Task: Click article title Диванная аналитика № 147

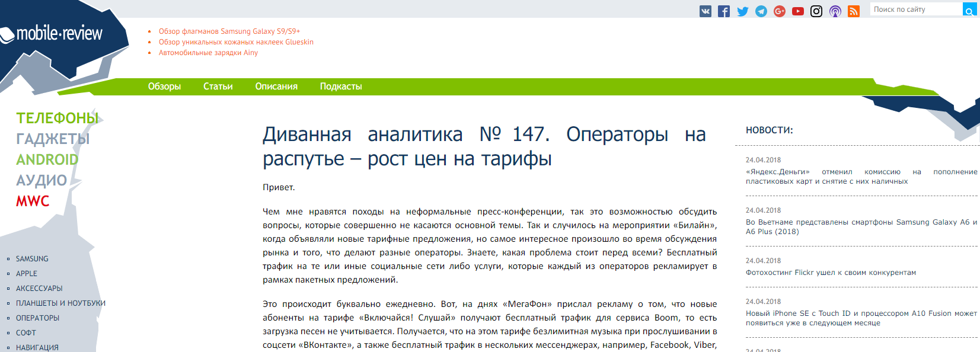Action: click(x=484, y=146)
